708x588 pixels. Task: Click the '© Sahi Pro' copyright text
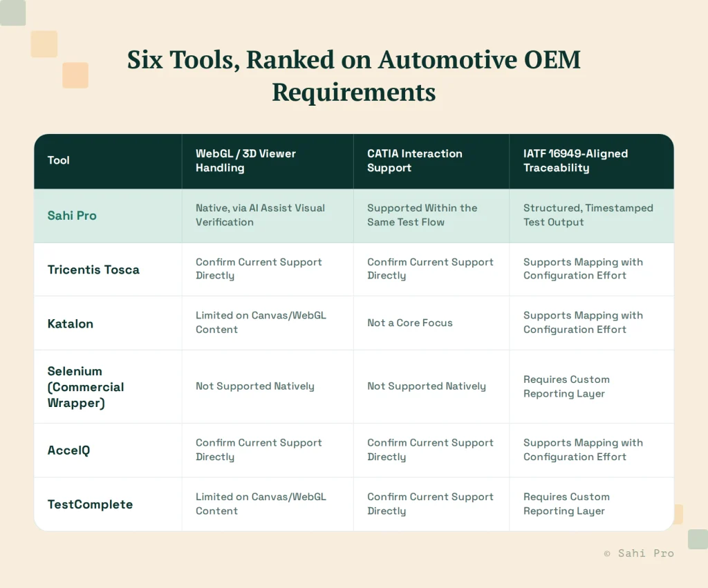(638, 553)
